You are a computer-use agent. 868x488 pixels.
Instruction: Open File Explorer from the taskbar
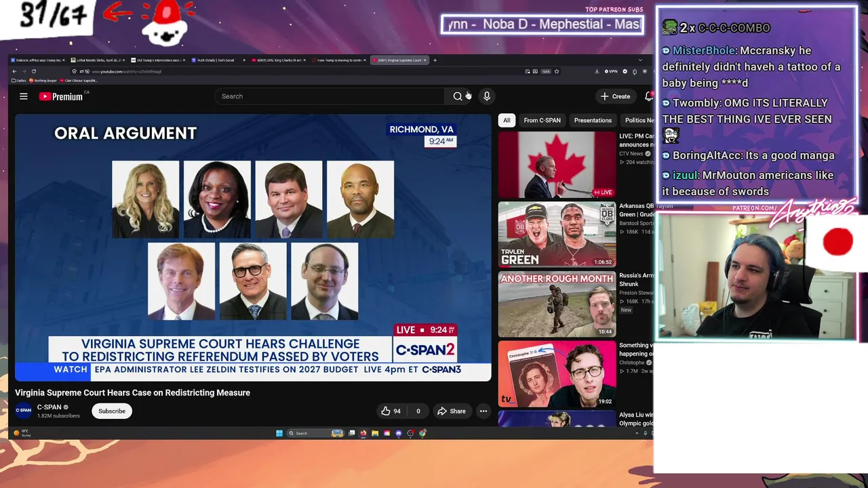point(375,433)
